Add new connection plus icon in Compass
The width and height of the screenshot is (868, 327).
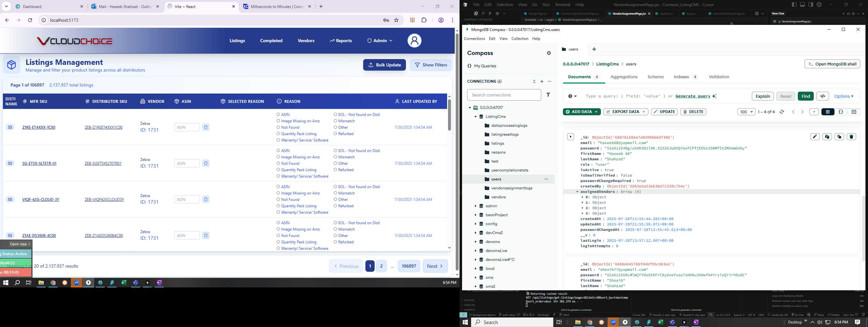click(x=542, y=81)
